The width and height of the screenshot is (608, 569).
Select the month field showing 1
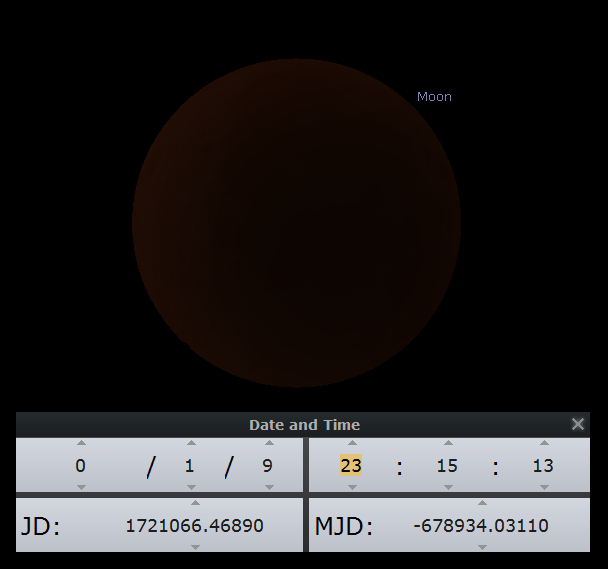[189, 465]
